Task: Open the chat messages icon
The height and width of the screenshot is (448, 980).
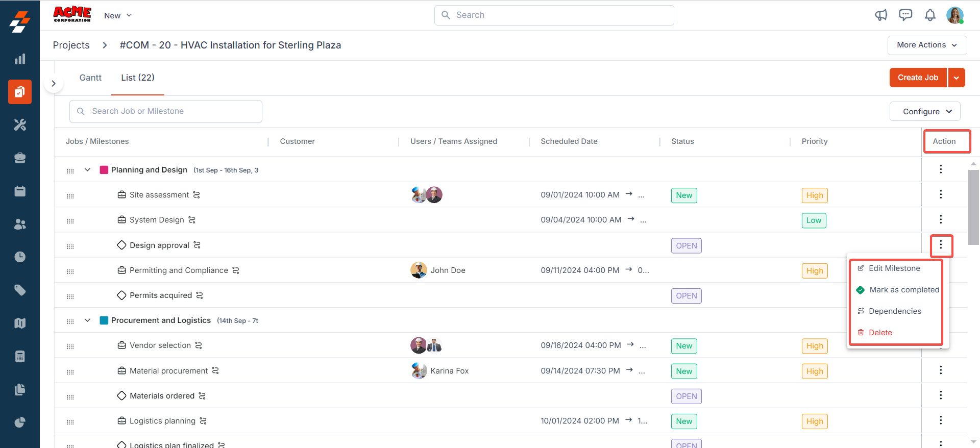Action: [905, 15]
